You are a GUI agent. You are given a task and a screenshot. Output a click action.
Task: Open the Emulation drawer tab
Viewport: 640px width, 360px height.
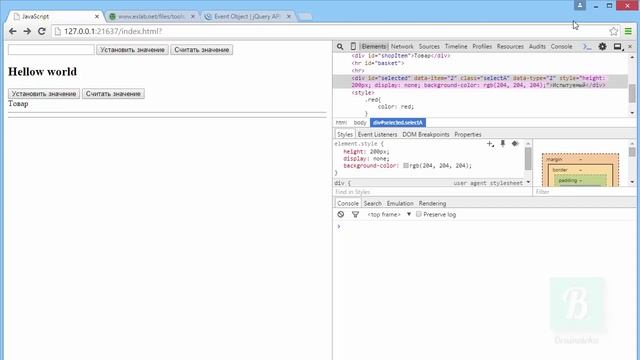click(x=400, y=203)
